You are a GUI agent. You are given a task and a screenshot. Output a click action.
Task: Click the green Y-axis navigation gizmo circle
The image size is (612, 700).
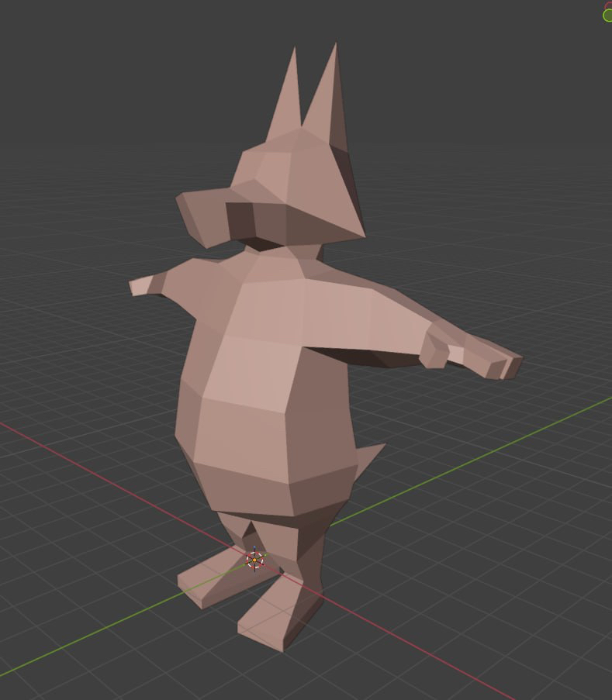[x=607, y=16]
